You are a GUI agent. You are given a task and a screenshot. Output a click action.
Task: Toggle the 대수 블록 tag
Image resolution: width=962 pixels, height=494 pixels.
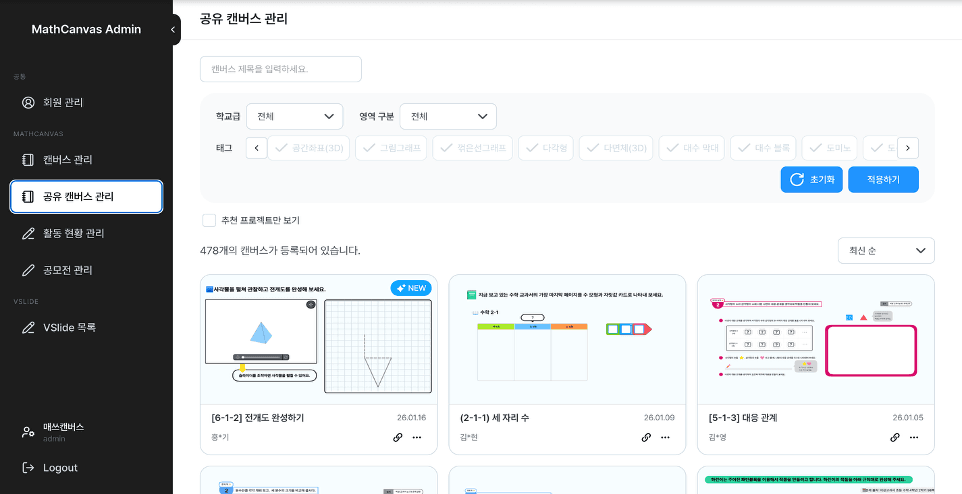pos(763,148)
